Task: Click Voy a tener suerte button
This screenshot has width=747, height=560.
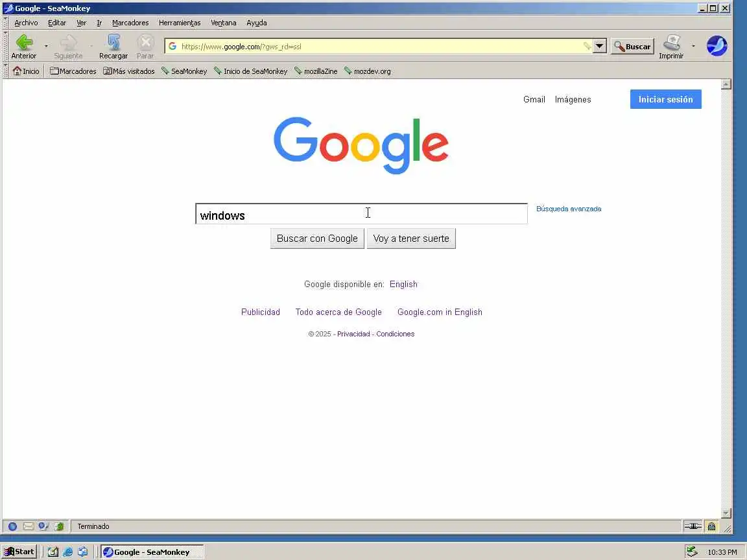Action: (411, 239)
